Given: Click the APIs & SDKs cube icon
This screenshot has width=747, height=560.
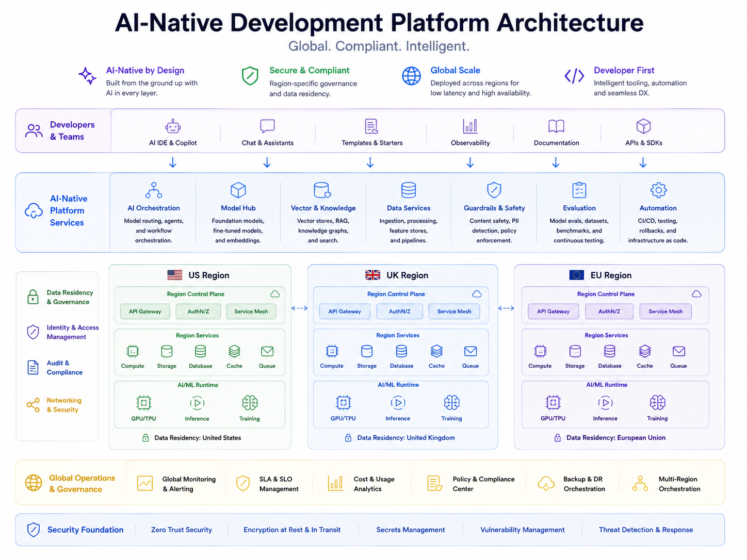Looking at the screenshot, I should 643,126.
